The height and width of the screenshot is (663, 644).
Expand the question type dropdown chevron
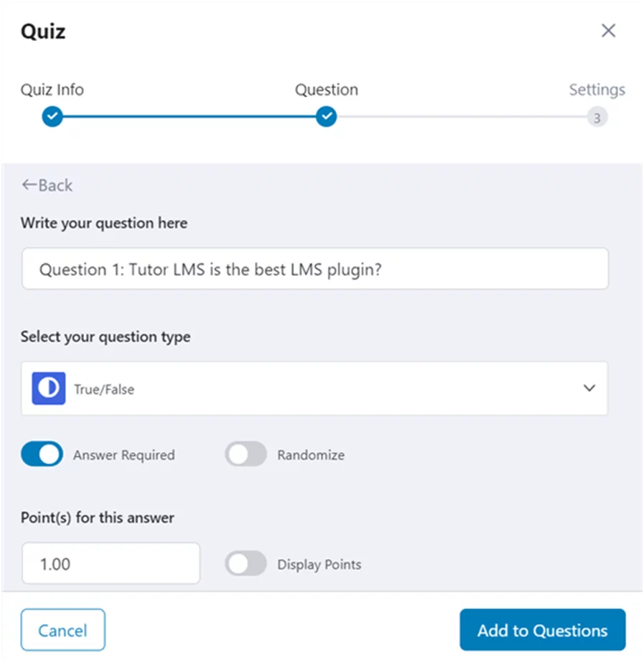[589, 388]
